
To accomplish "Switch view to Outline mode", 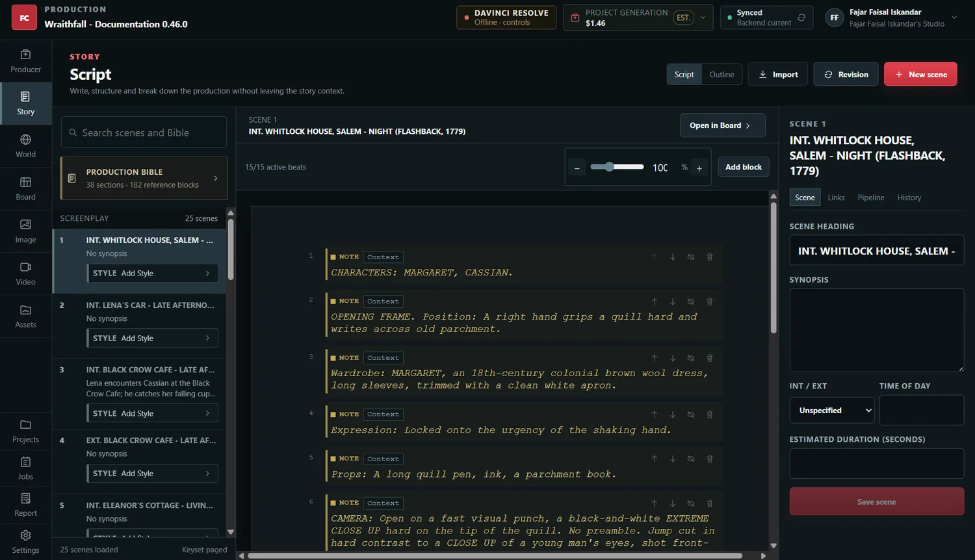I will click(721, 75).
